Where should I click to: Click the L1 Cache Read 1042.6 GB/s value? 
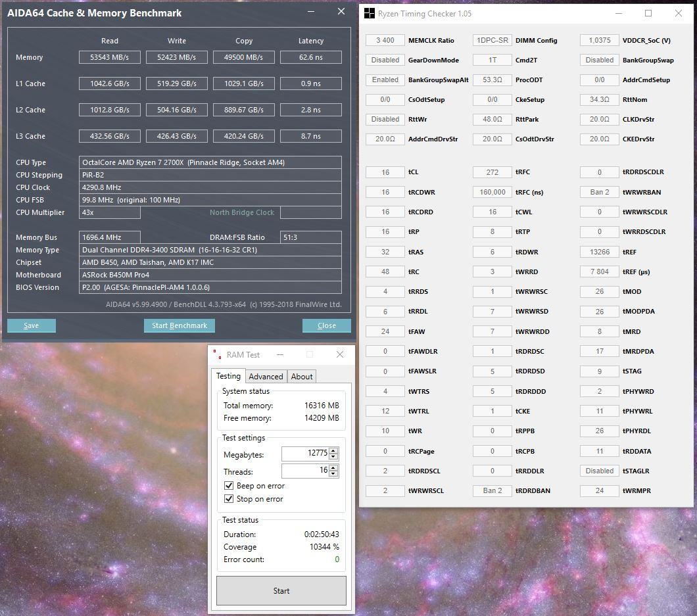click(109, 83)
